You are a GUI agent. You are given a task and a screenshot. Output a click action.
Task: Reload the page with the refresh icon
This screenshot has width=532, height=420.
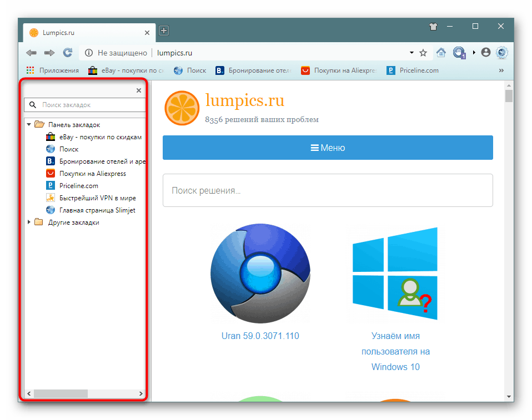click(x=68, y=52)
